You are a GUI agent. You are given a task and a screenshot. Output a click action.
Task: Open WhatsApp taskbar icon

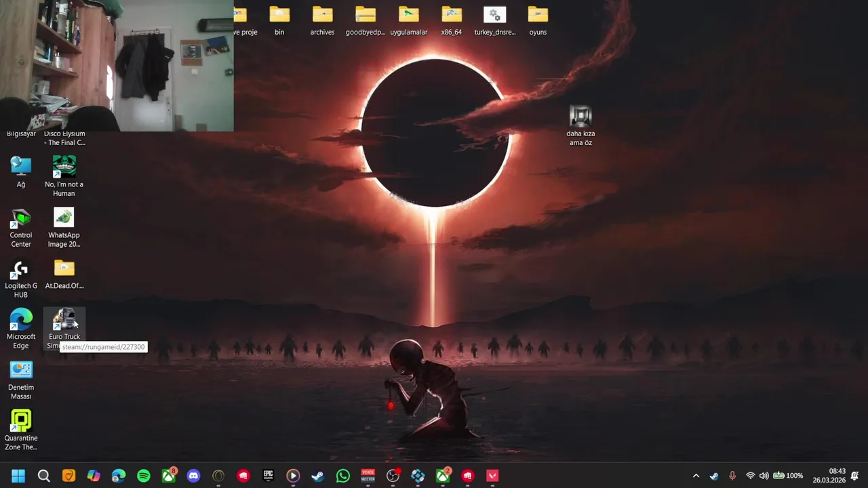point(342,476)
